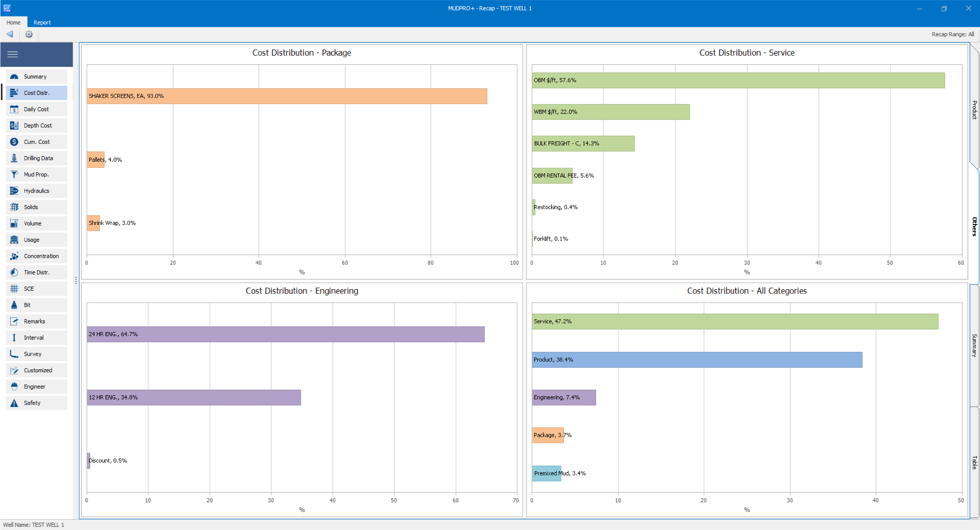
Task: Open the Drilling Data rig icon
Action: tap(14, 158)
